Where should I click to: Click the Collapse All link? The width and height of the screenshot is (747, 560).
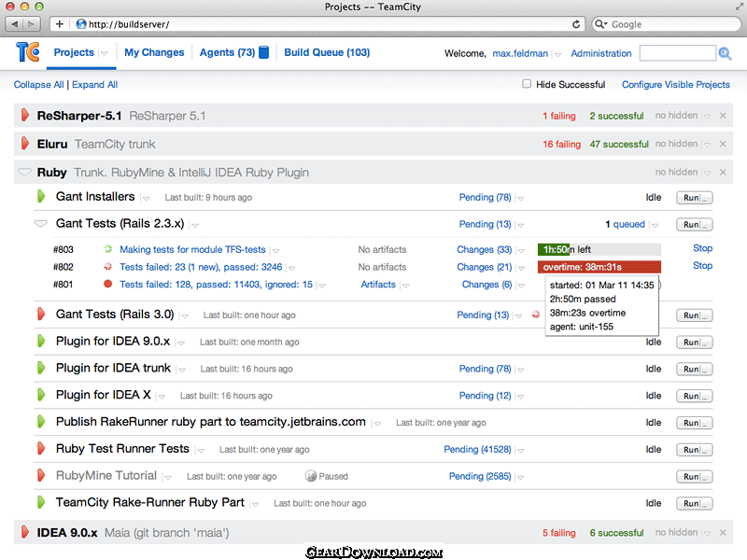coord(38,84)
